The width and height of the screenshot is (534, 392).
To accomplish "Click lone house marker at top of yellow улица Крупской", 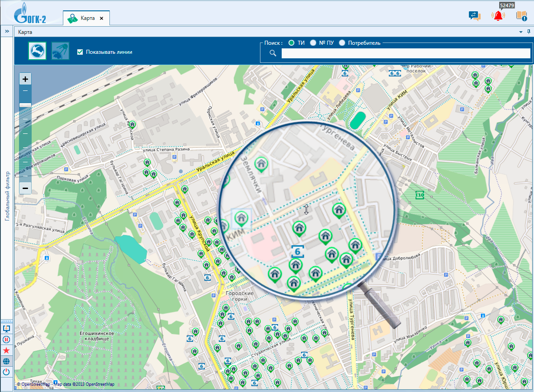I will coord(184,190).
